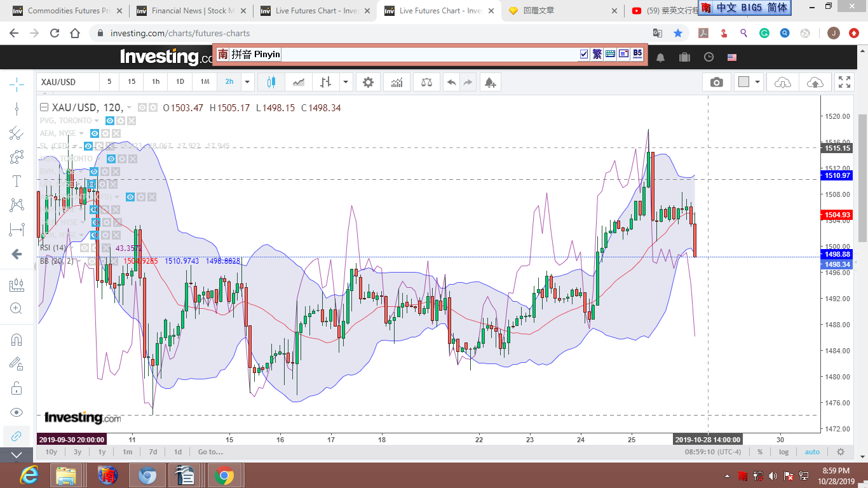Expand the time interval dropdown next to 2h
Image resolution: width=868 pixels, height=488 pixels.
coord(248,82)
